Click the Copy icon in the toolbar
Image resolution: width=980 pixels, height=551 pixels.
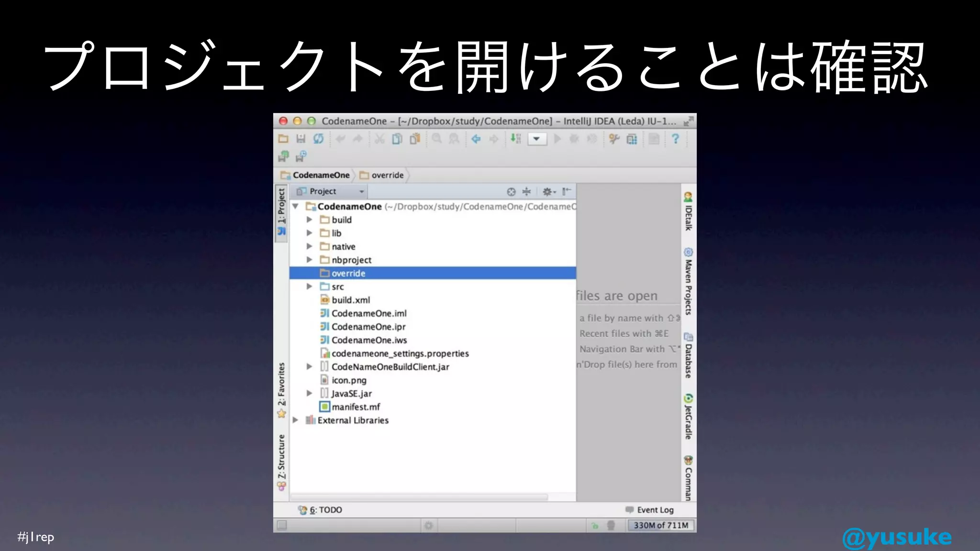coord(397,139)
